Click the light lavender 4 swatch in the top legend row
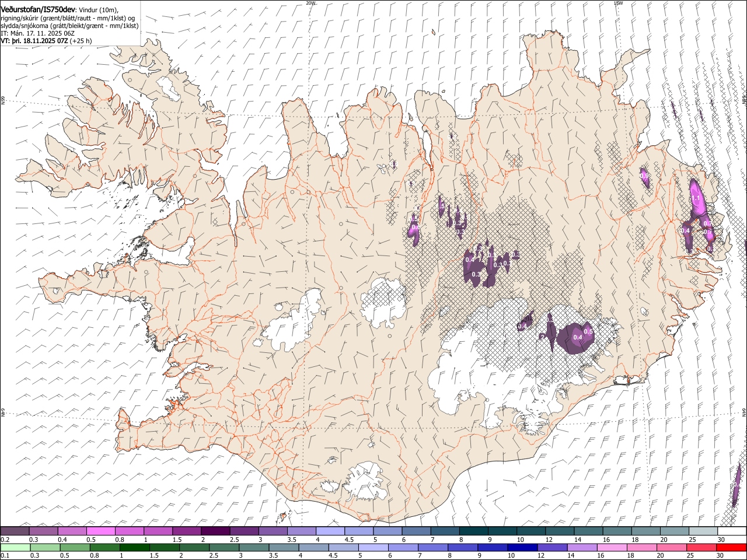Image resolution: width=747 pixels, height=560 pixels. [x=330, y=531]
